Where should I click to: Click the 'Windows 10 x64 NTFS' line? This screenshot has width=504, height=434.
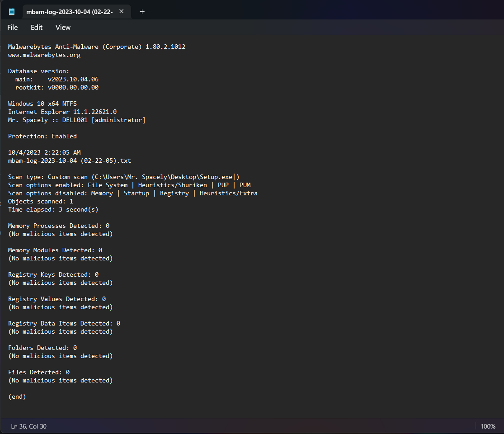point(42,104)
